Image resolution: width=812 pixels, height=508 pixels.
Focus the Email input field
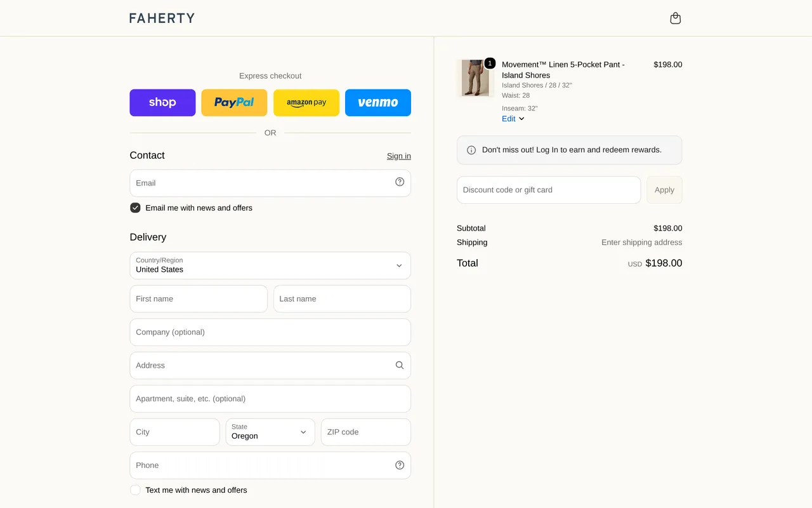(270, 183)
